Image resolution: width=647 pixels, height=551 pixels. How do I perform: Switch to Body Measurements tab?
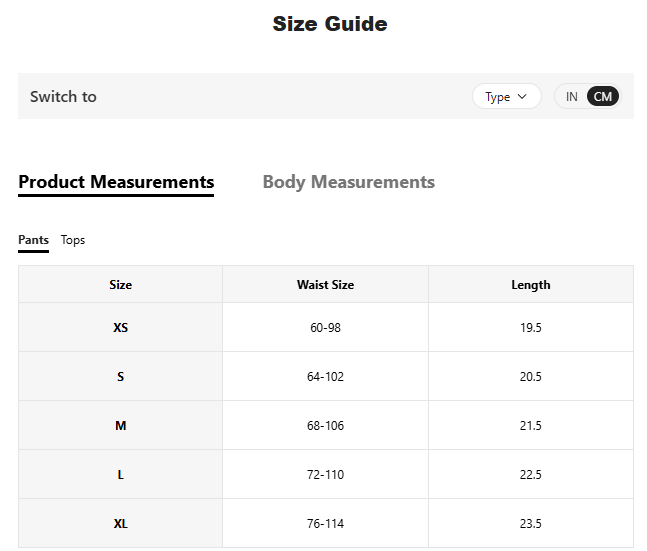click(x=349, y=182)
